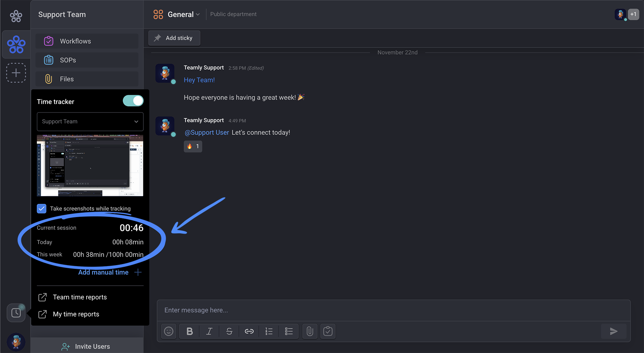
Task: Open SOPs section
Action: pyautogui.click(x=87, y=60)
